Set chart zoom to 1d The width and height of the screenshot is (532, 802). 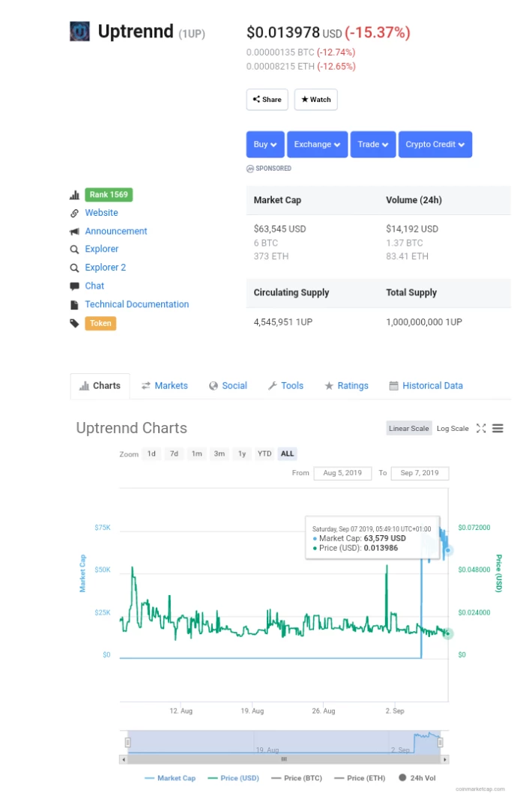(151, 453)
